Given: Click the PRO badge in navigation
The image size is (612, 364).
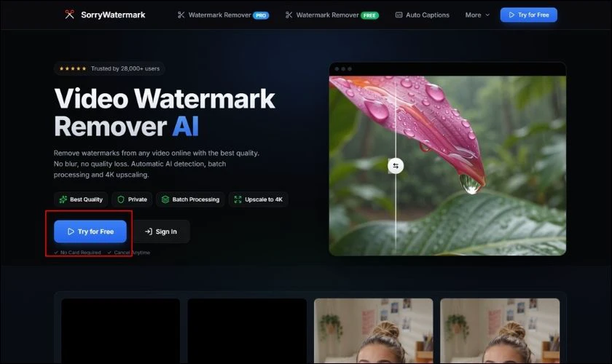Looking at the screenshot, I should [261, 15].
